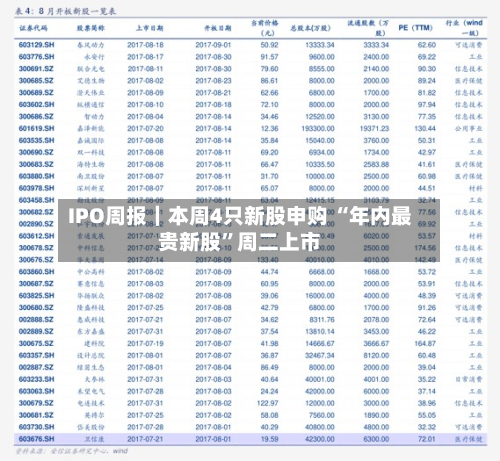Click the 上市日期 column header
Screen dimensions: 500x461
click(149, 28)
